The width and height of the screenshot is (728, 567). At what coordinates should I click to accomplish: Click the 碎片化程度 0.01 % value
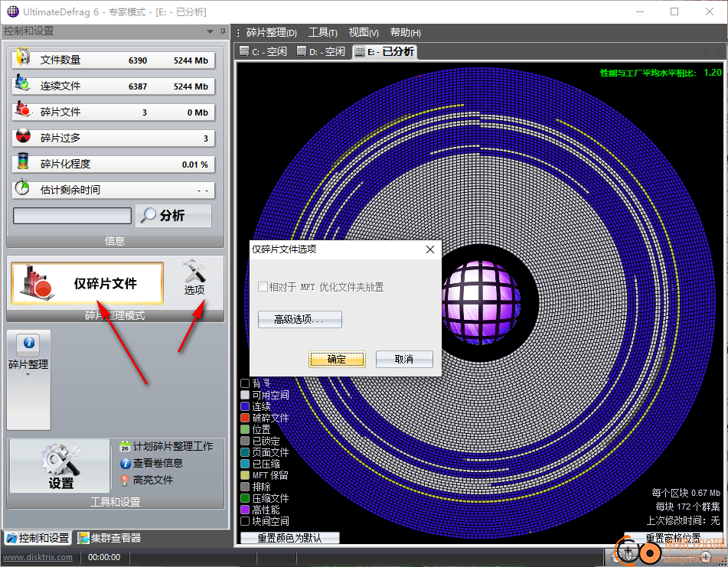coord(195,165)
